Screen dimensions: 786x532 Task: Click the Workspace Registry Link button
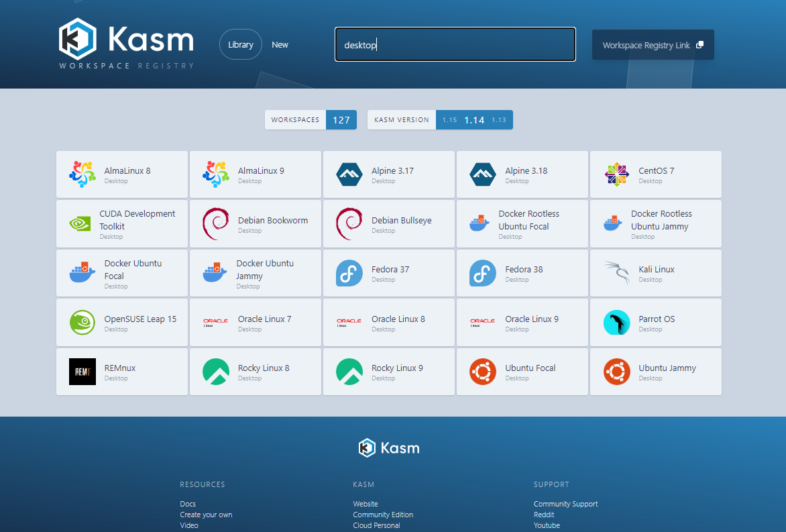click(653, 44)
